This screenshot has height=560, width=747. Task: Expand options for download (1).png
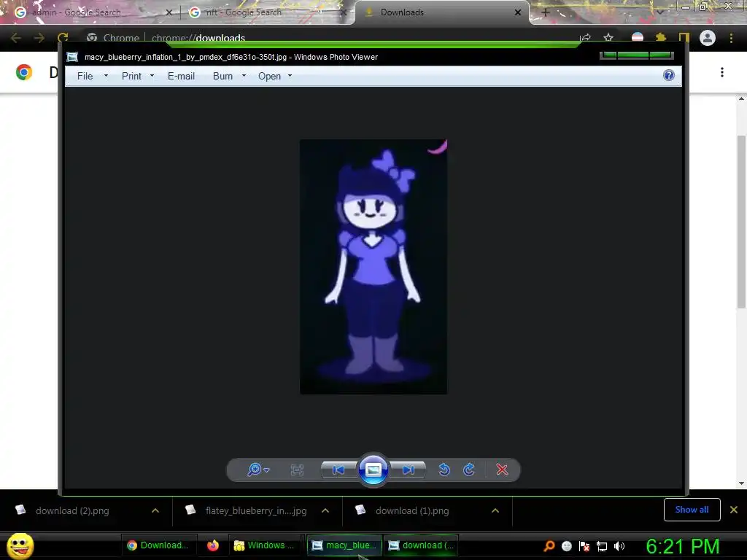click(495, 510)
